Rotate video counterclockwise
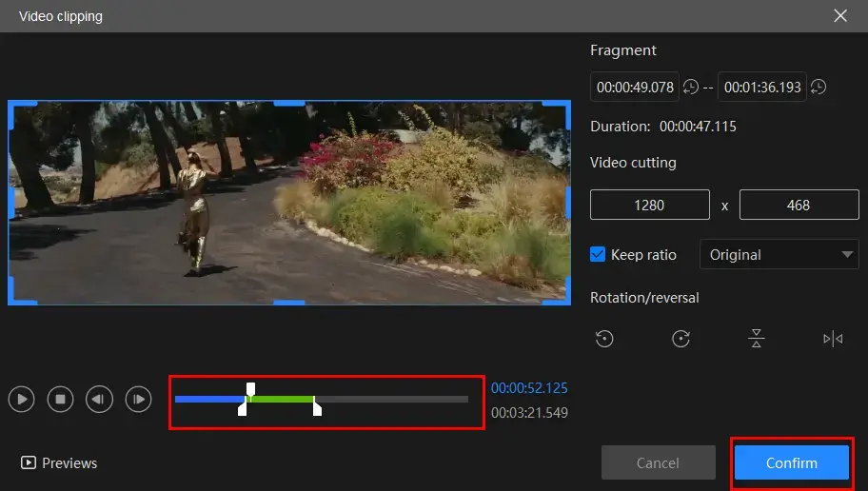The width and height of the screenshot is (868, 491). (604, 339)
